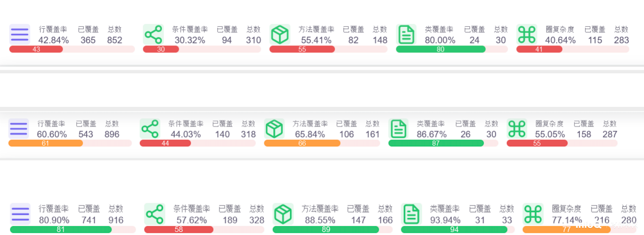644x235 pixels.
Task: Click the cube method coverage icon beside 88.55%
Action: click(283, 214)
